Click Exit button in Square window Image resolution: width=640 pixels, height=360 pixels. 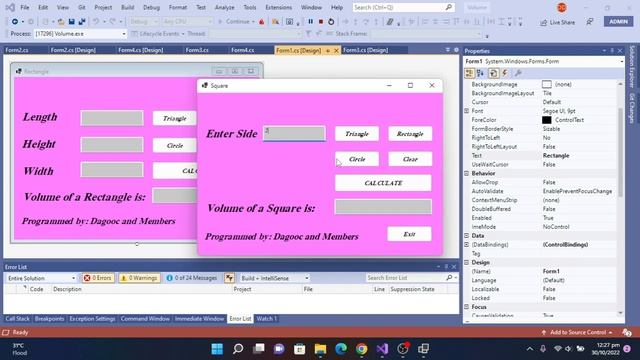click(x=409, y=234)
